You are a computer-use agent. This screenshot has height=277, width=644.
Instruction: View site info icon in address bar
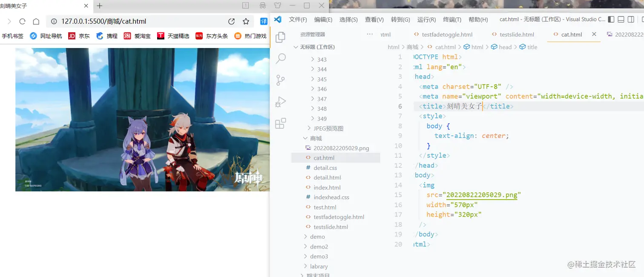[x=54, y=21]
